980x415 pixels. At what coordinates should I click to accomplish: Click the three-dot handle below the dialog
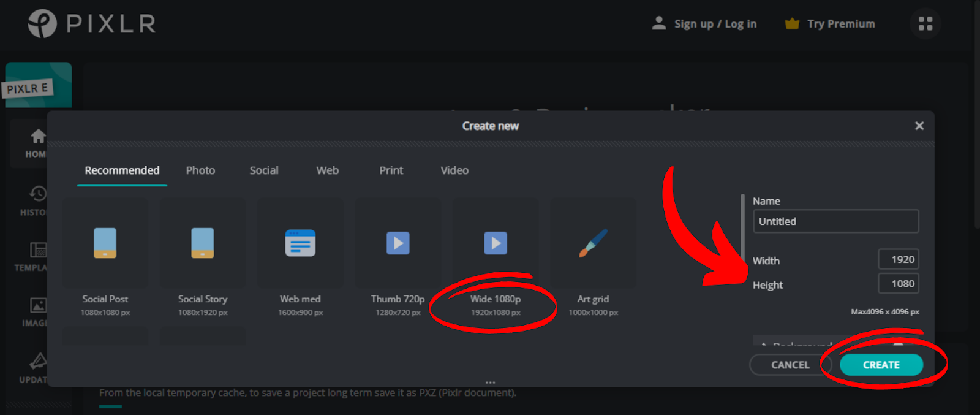(490, 383)
